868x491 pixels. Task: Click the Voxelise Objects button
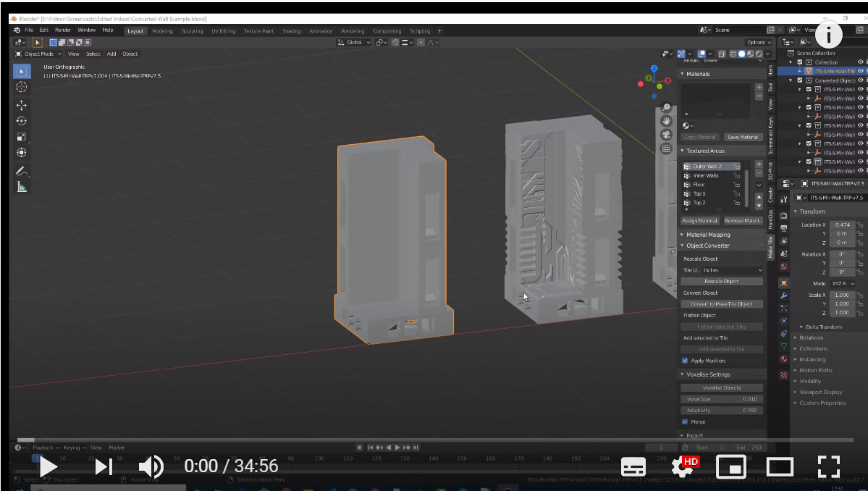click(x=722, y=387)
